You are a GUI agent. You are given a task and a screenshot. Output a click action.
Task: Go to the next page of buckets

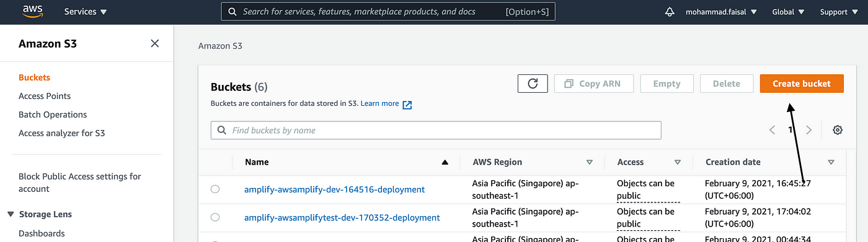click(x=808, y=130)
